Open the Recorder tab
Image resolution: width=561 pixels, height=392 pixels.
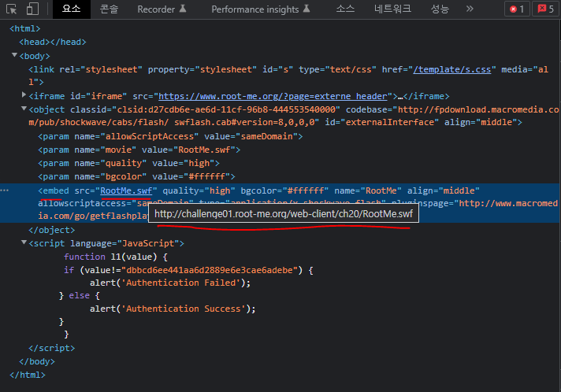[162, 9]
